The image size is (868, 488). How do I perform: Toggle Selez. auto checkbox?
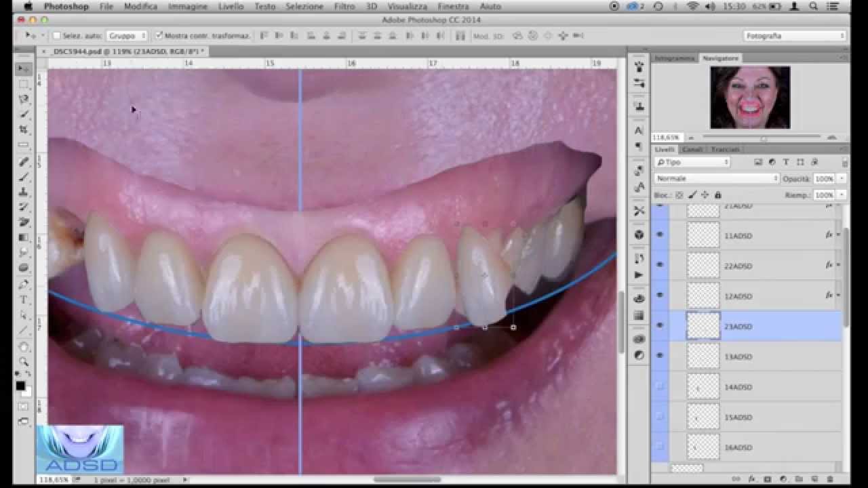pyautogui.click(x=56, y=35)
